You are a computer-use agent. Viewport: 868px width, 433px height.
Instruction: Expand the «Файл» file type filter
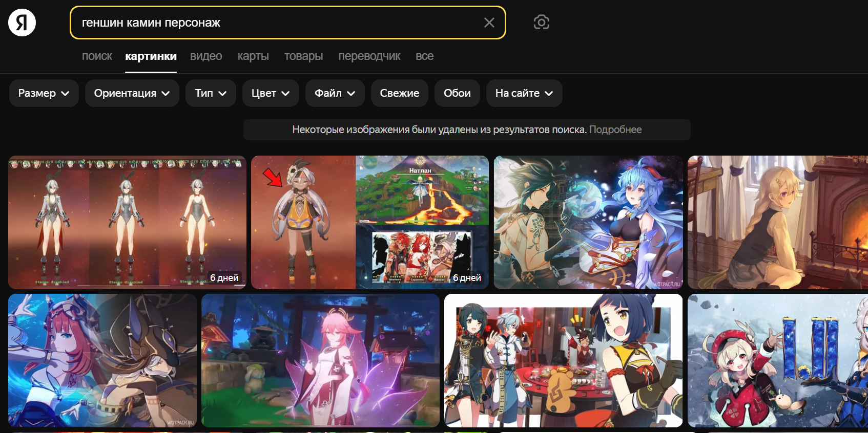(335, 93)
